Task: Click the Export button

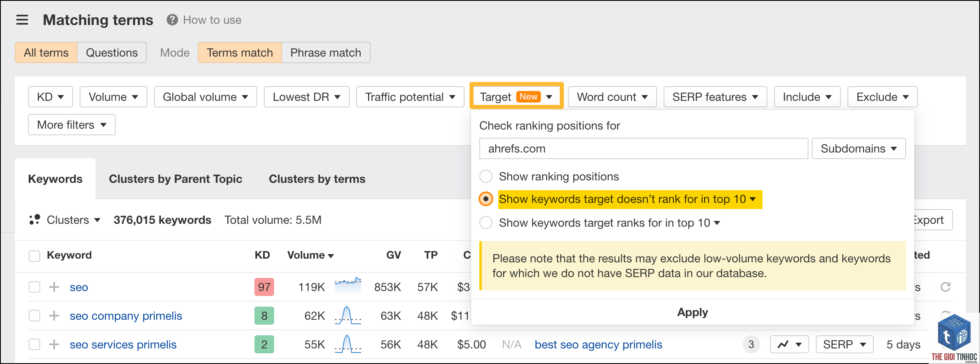Action: (x=932, y=220)
